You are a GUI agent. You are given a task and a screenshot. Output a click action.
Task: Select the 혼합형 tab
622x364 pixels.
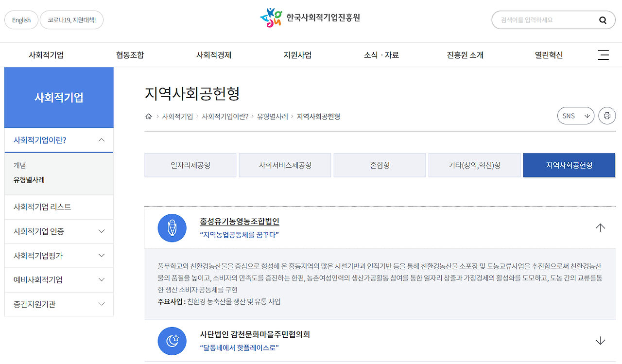[380, 165]
